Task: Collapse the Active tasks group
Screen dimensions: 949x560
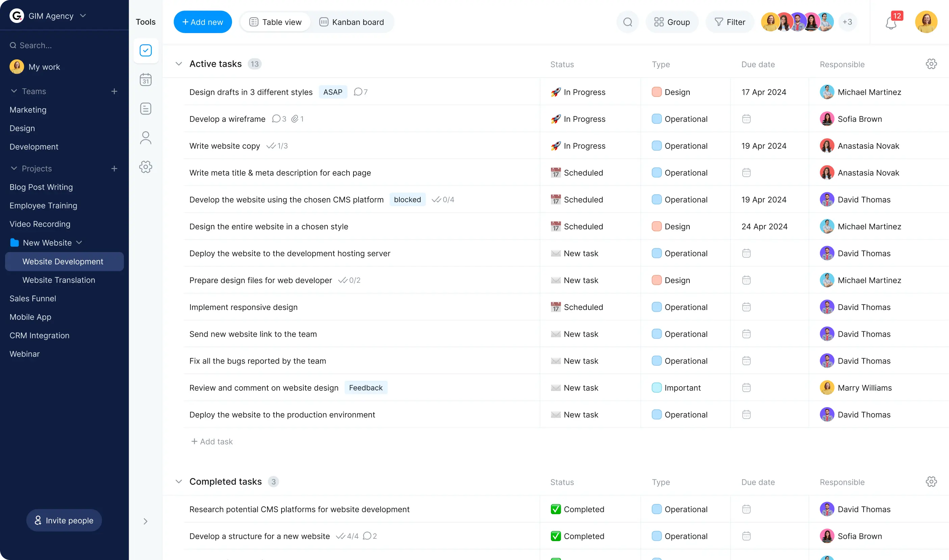Action: pos(179,64)
